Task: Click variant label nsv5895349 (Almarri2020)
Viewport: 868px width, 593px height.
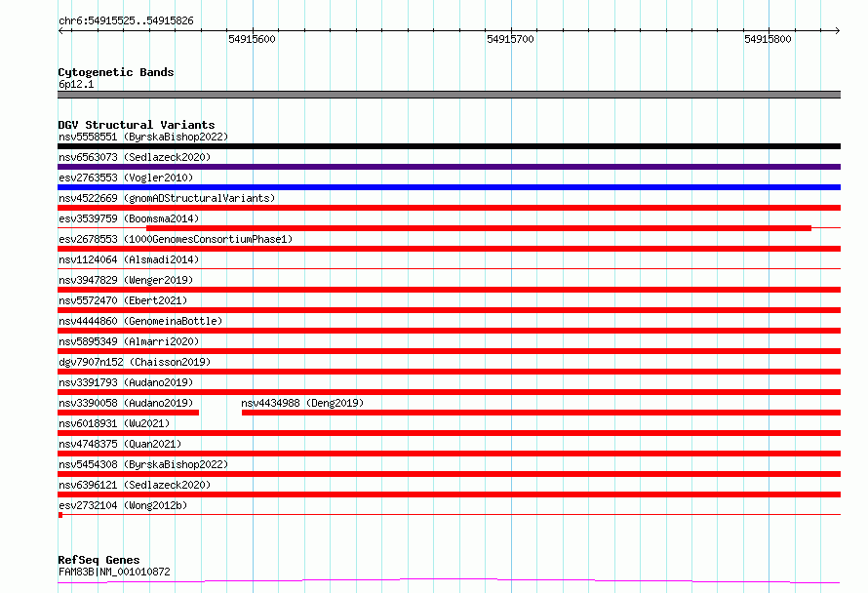Action: 129,341
